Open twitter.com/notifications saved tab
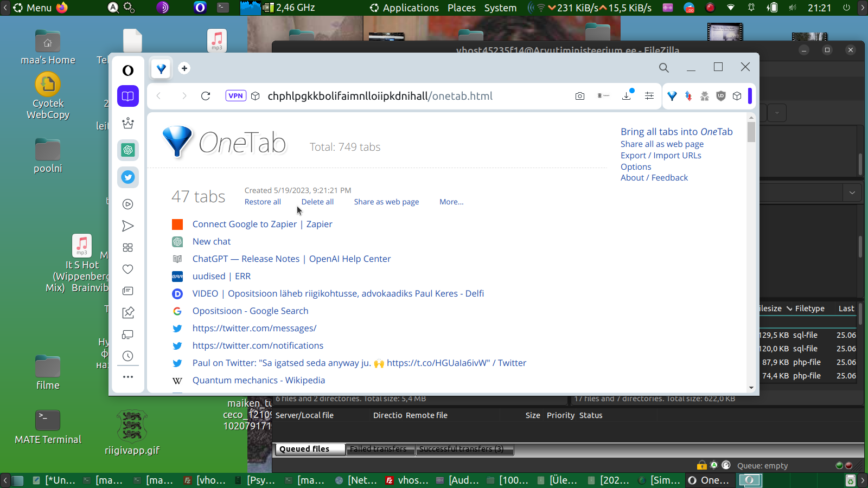 [x=258, y=345]
